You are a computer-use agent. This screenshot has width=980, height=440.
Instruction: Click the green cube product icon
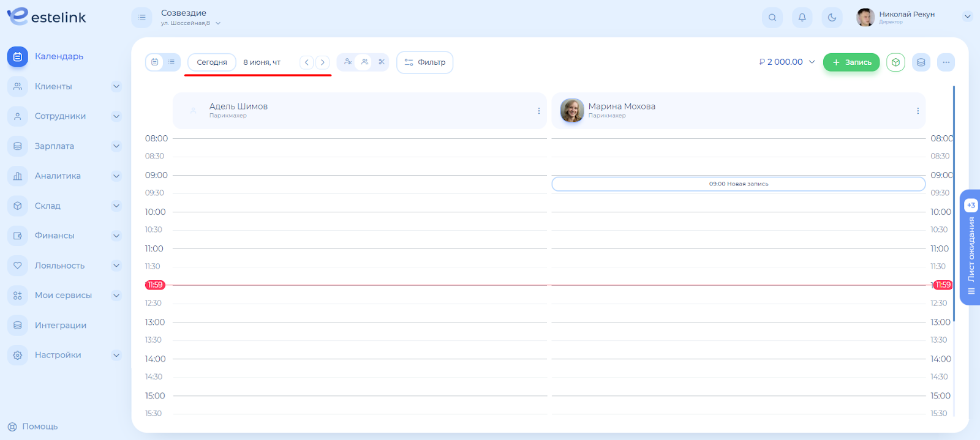(x=895, y=62)
